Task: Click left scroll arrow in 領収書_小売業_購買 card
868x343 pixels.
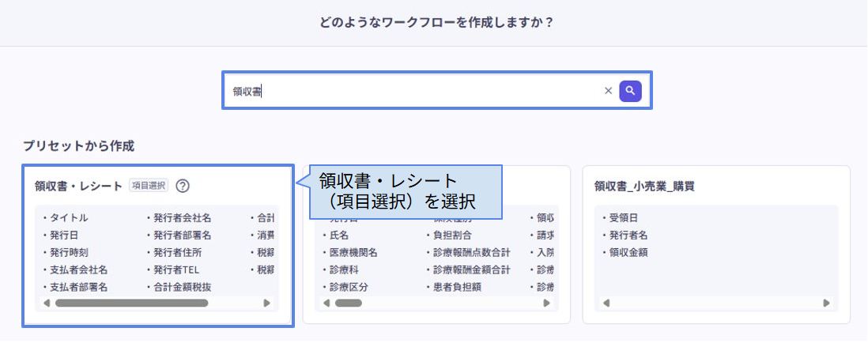Action: point(606,303)
